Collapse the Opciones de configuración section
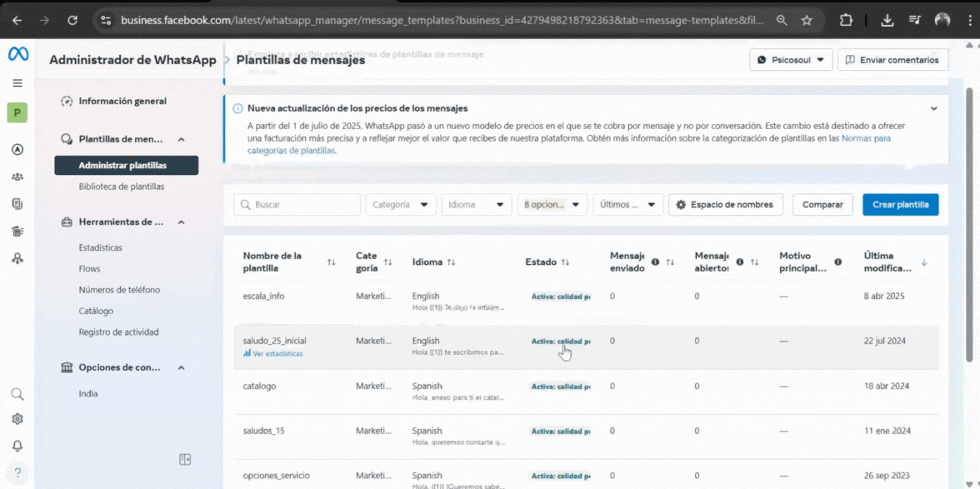The height and width of the screenshot is (489, 980). tap(182, 367)
